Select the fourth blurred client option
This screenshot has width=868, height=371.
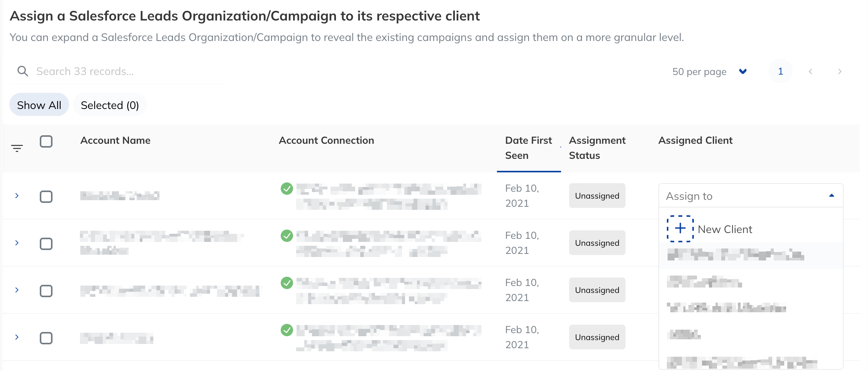751,334
